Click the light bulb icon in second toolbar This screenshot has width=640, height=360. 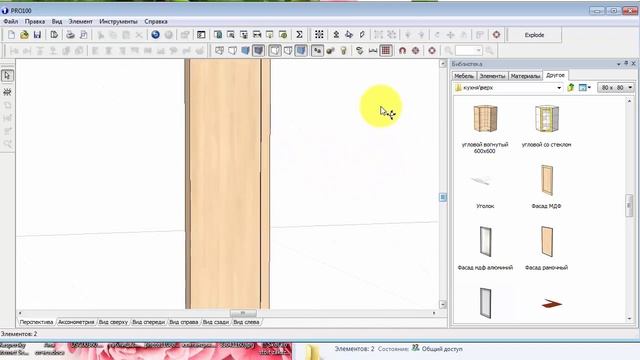(x=343, y=51)
